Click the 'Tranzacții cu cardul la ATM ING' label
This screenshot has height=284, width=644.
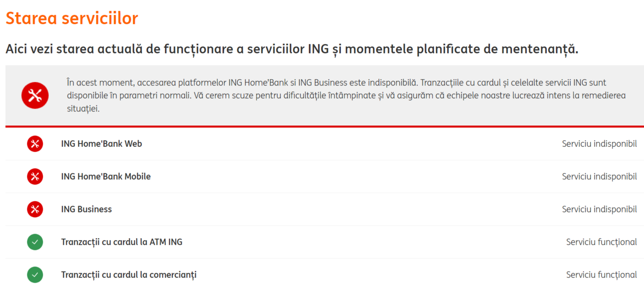click(122, 242)
